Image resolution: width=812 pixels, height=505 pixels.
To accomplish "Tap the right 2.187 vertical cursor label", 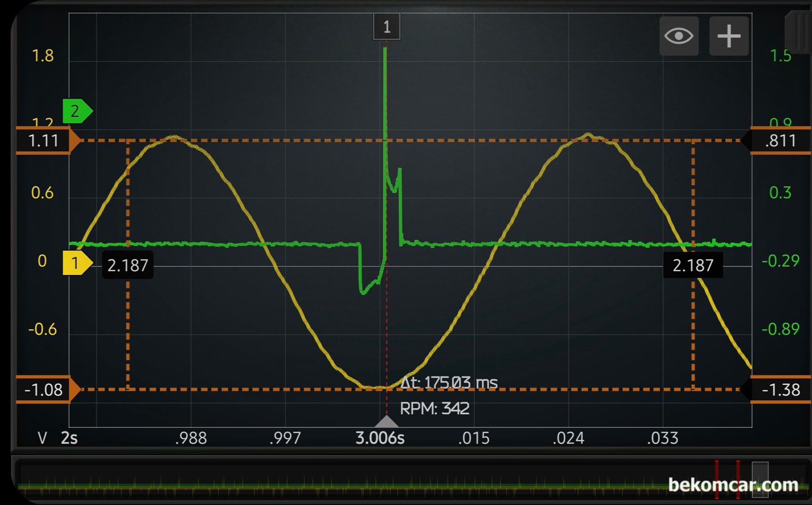I will pyautogui.click(x=692, y=266).
